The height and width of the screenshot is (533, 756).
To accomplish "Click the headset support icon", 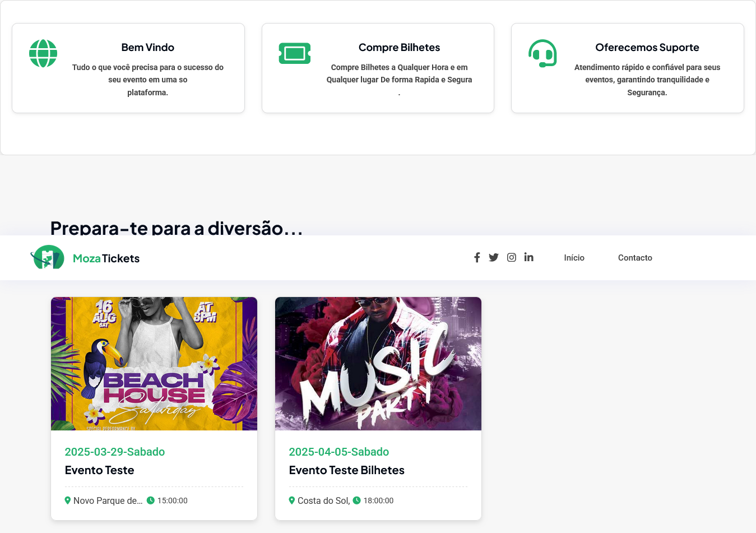I will pyautogui.click(x=542, y=53).
